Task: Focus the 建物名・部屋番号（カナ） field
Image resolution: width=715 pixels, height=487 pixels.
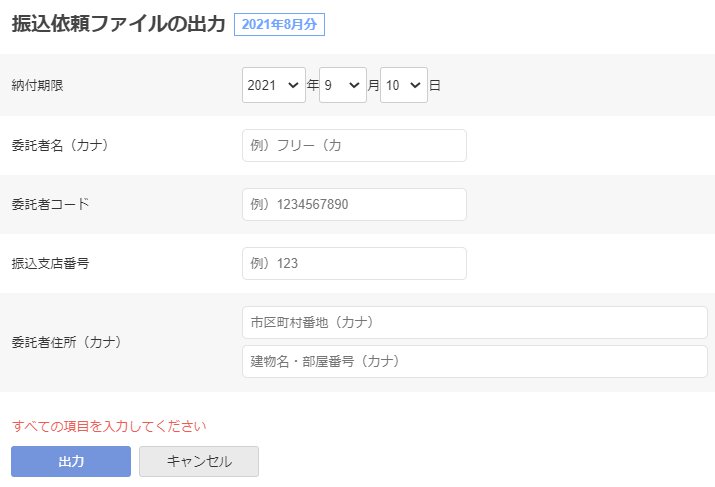Action: coord(475,362)
